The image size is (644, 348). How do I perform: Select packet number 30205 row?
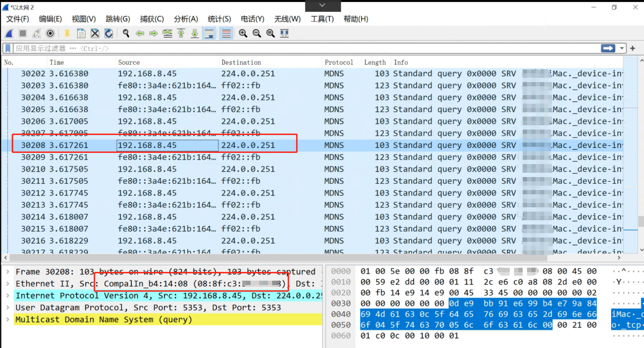312,109
